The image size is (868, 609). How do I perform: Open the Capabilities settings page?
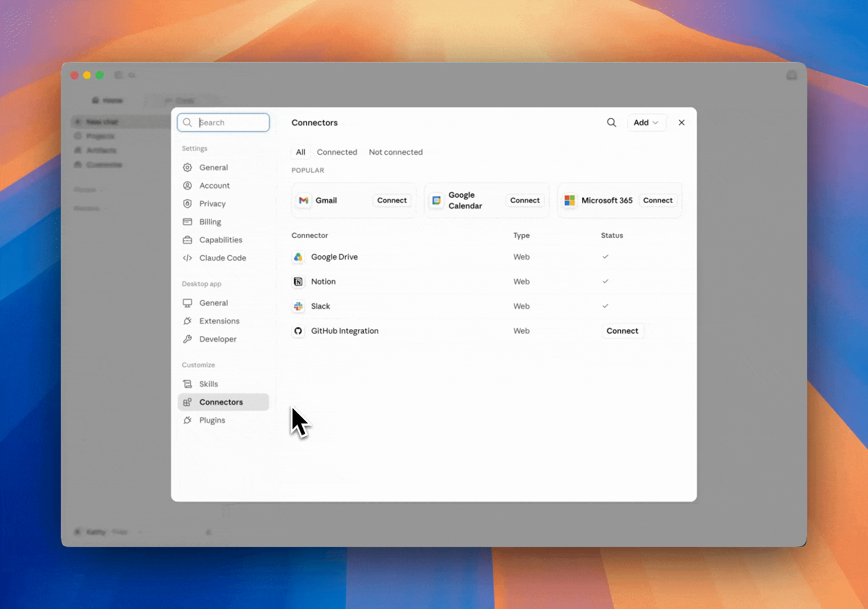(x=223, y=240)
